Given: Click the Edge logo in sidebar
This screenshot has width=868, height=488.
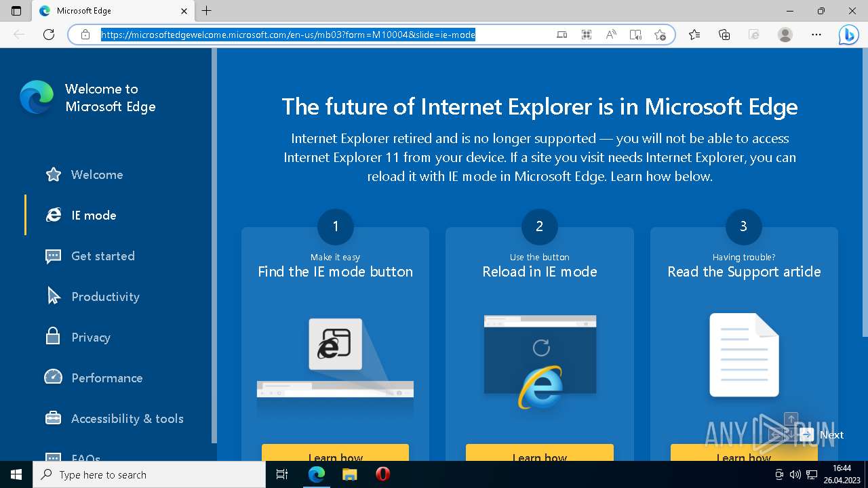Looking at the screenshot, I should (37, 98).
